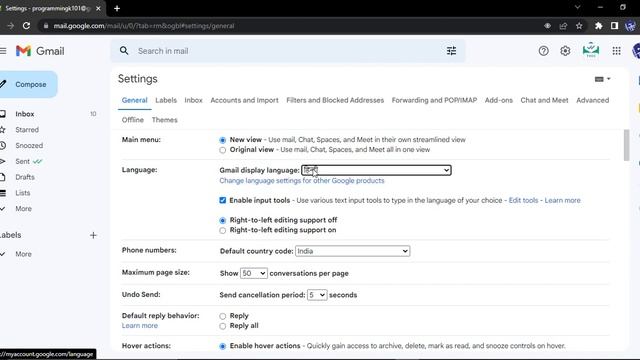Open the Google apps grid
640x360 pixels.
pos(616,51)
